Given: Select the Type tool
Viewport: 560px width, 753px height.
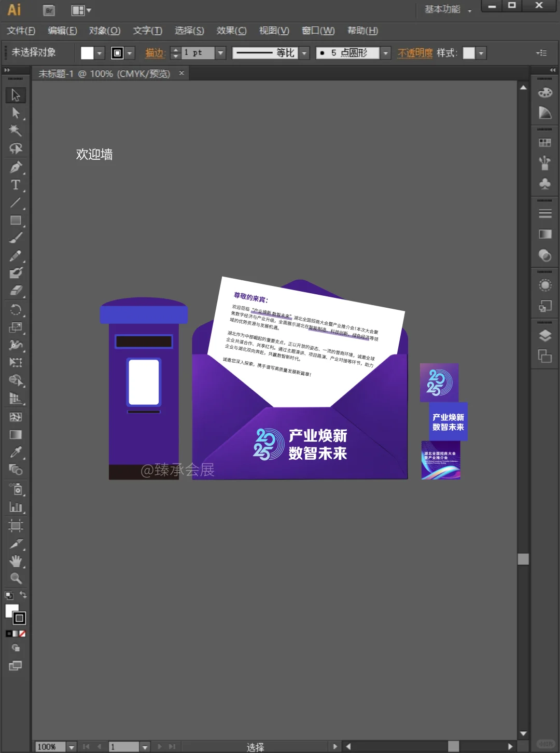Looking at the screenshot, I should [16, 185].
